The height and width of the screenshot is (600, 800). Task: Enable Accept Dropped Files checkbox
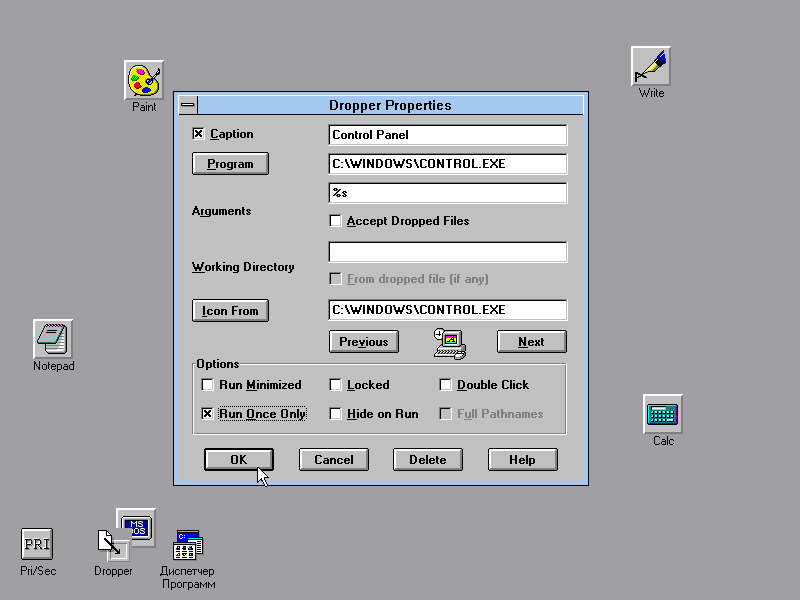pyautogui.click(x=336, y=221)
